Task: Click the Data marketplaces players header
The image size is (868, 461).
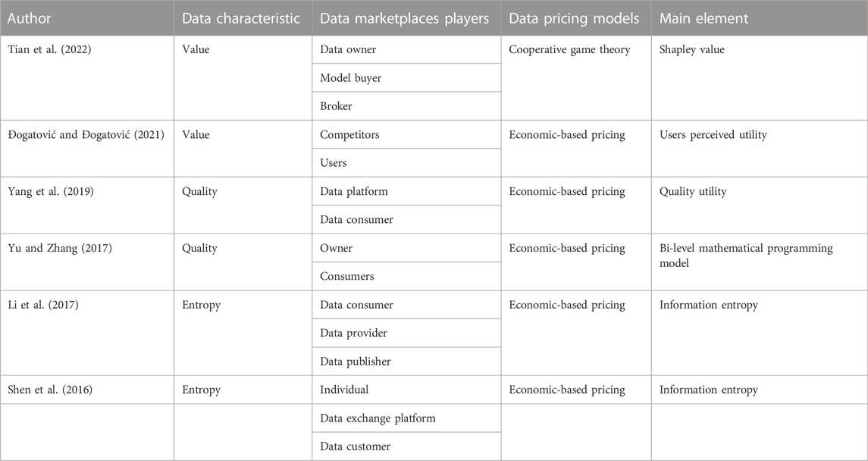Action: pos(405,17)
